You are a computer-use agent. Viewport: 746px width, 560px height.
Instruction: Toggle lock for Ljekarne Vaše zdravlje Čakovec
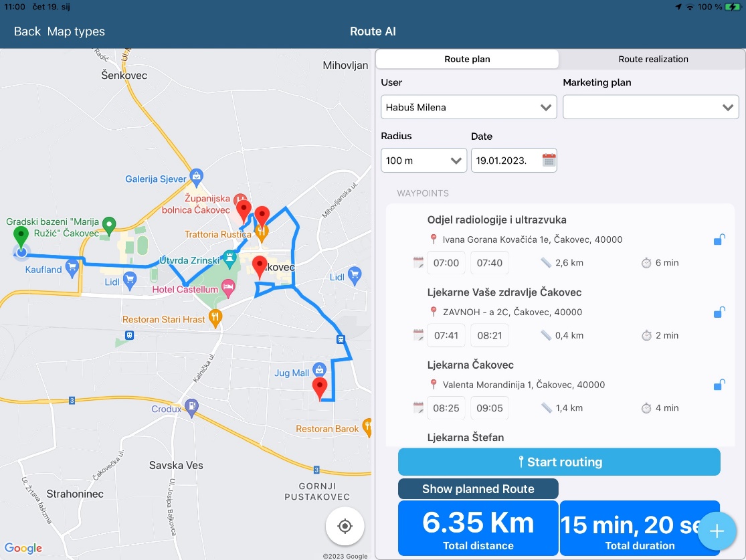(x=719, y=312)
